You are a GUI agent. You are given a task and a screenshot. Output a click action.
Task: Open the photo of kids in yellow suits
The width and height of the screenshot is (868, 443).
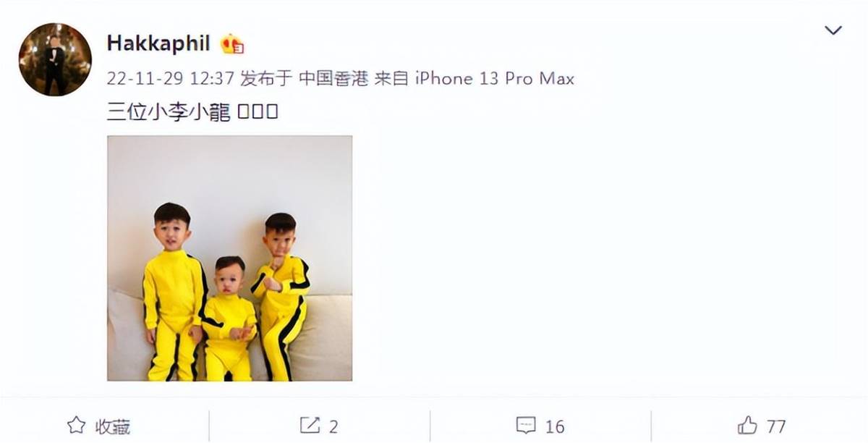tap(230, 258)
